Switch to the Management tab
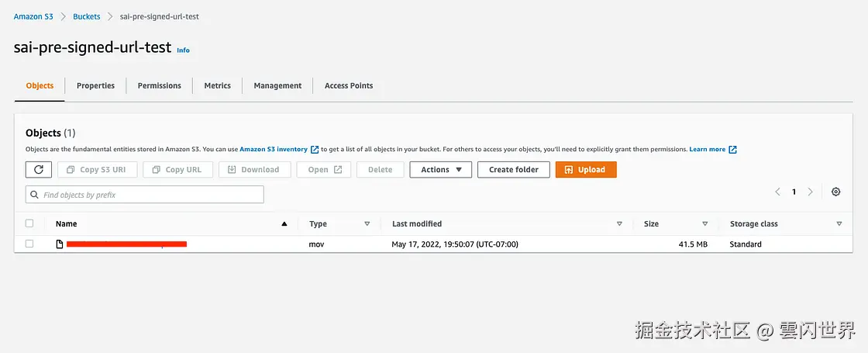 (278, 86)
